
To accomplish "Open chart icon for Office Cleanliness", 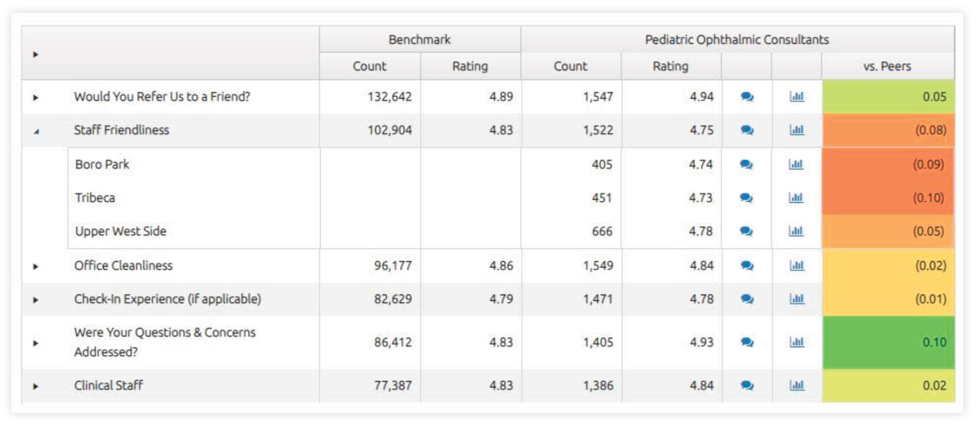I will pos(796,266).
